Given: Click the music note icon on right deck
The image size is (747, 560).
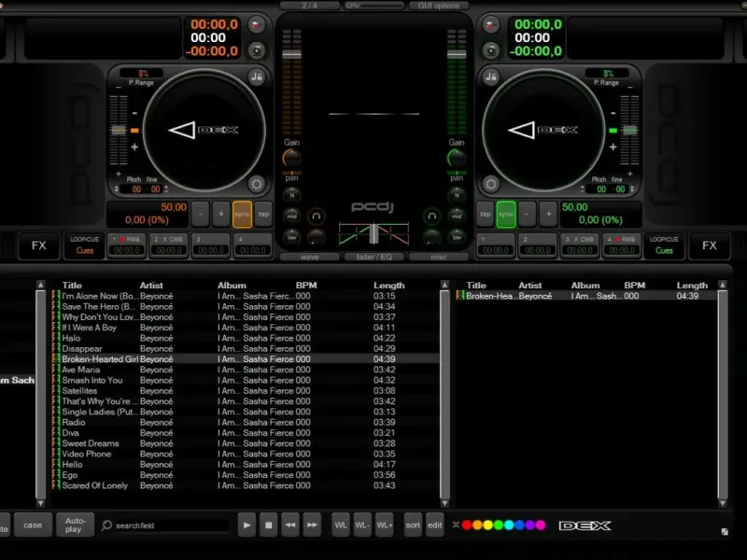Looking at the screenshot, I should (x=489, y=76).
